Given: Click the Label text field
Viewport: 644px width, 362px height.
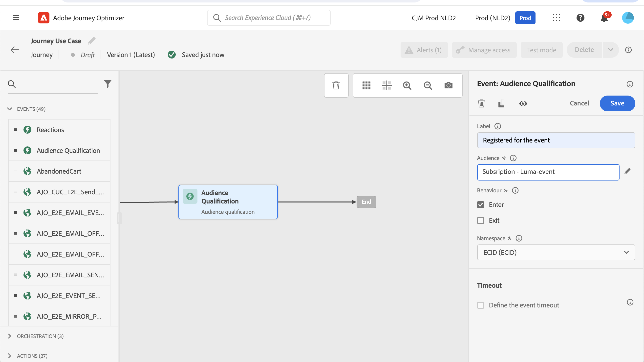Looking at the screenshot, I should [x=556, y=140].
